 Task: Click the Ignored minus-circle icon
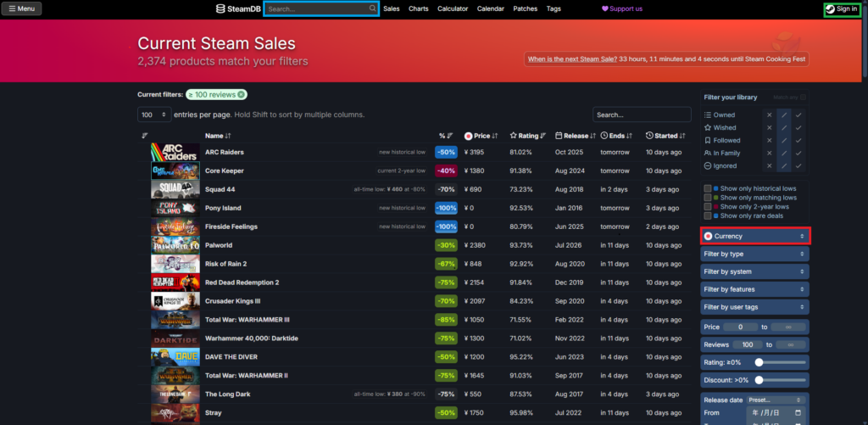pyautogui.click(x=708, y=166)
